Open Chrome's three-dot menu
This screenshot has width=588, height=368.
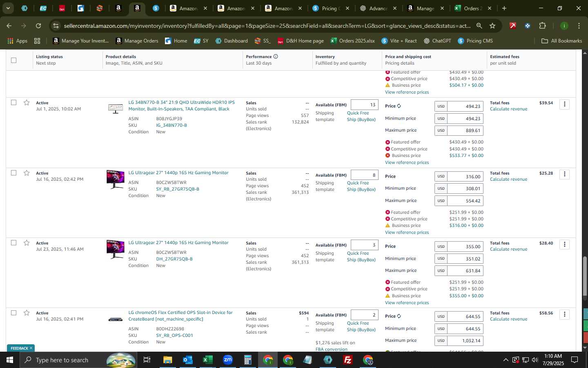tap(579, 26)
